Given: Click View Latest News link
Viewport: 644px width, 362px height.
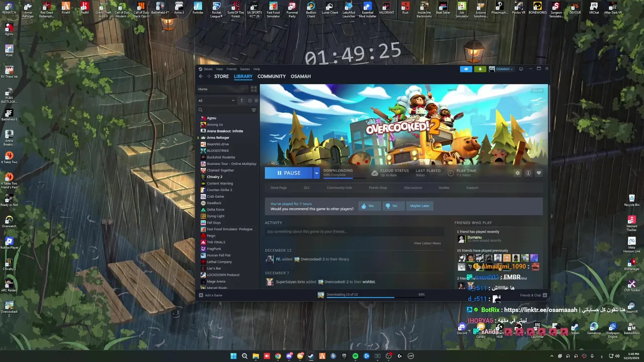Looking at the screenshot, I should (427, 243).
